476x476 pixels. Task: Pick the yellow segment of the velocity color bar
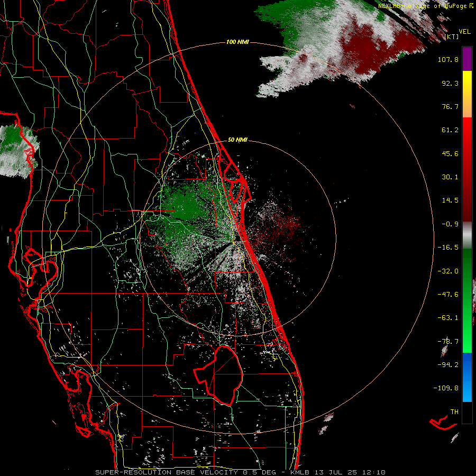tap(467, 83)
